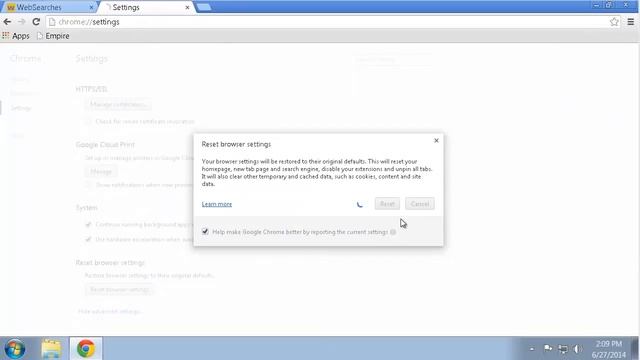Cancel the reset dialog
The image size is (640, 360).
tap(420, 204)
